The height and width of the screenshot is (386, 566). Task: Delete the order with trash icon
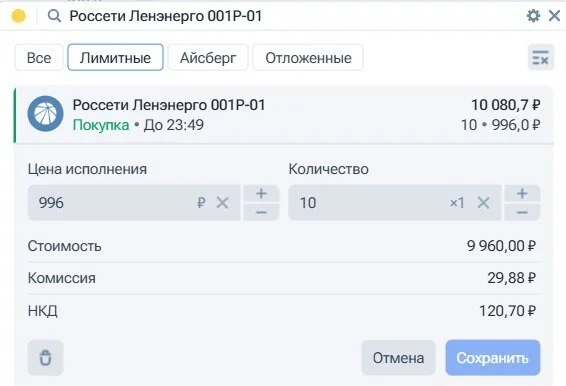coord(45,357)
